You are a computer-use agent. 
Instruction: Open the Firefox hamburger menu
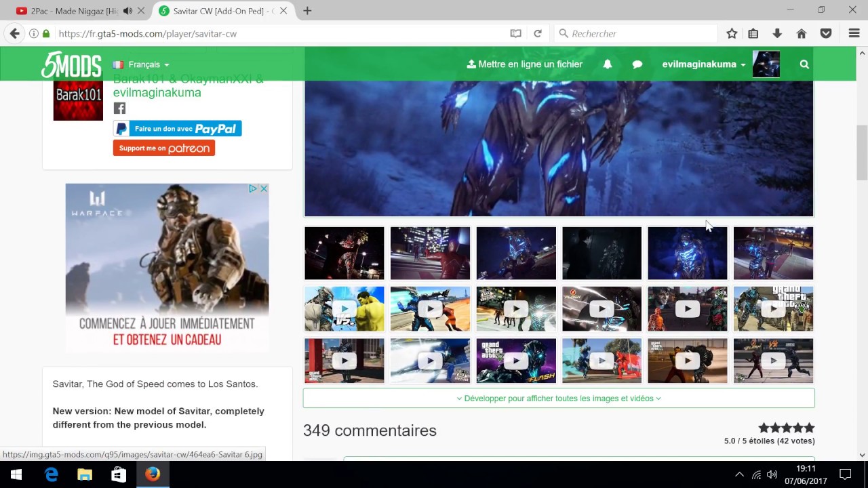tap(854, 33)
